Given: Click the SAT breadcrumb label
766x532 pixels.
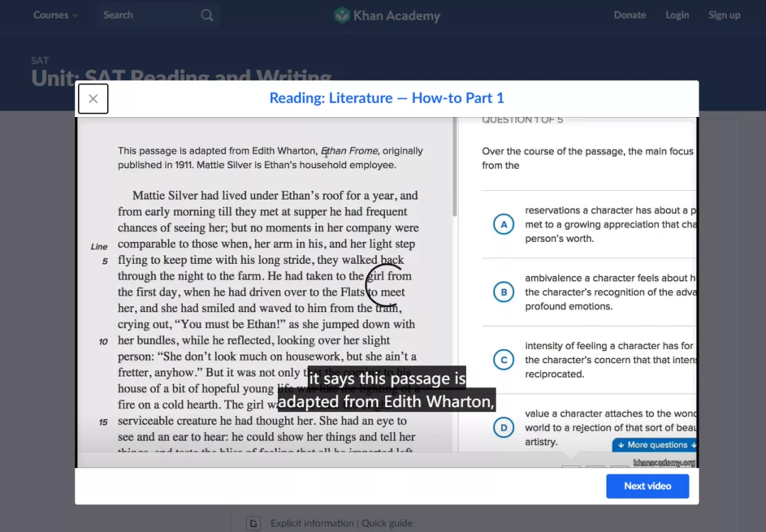Looking at the screenshot, I should (40, 60).
